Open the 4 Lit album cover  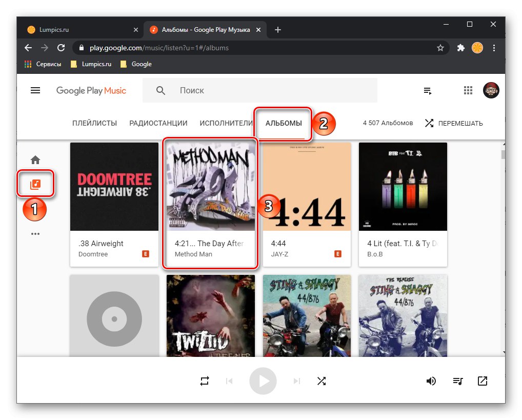(x=403, y=187)
